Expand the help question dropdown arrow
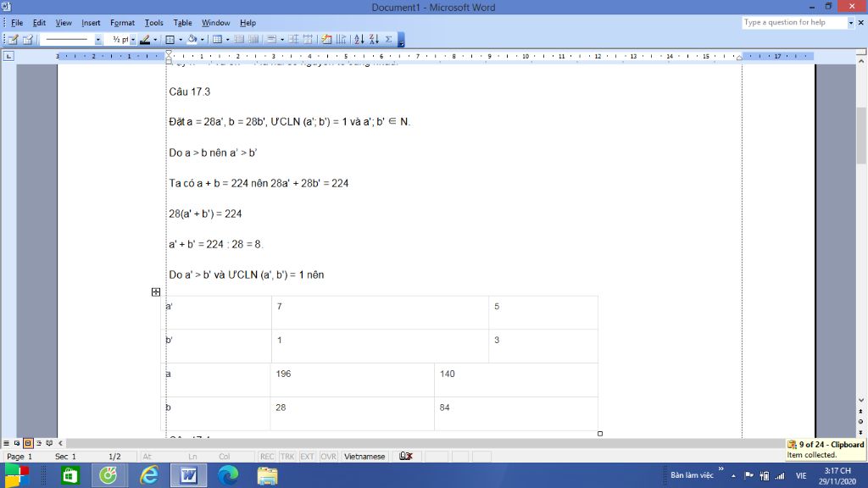This screenshot has width=868, height=488. pos(851,23)
